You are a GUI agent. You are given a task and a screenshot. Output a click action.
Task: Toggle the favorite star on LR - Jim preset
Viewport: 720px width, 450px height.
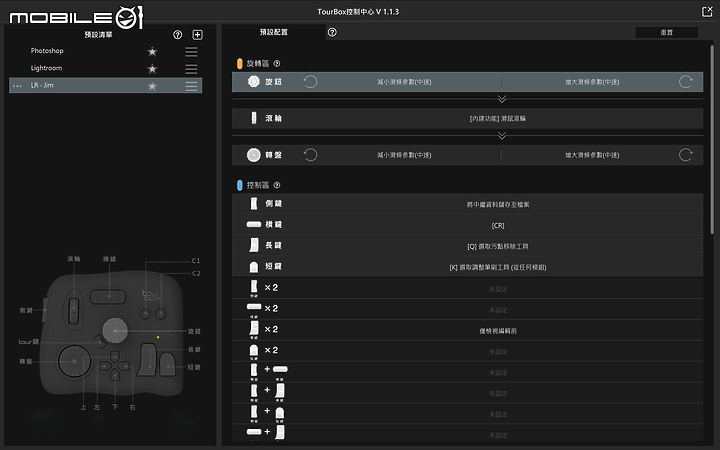(x=152, y=86)
